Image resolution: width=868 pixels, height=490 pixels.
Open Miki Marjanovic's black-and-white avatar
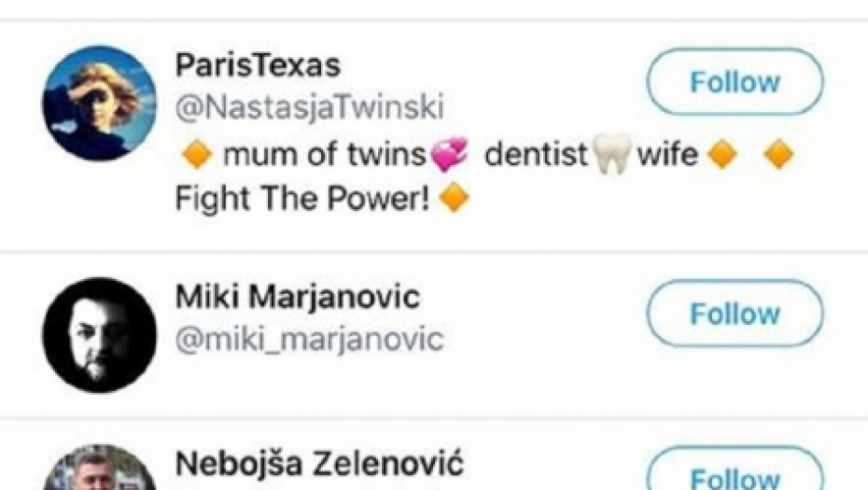coord(99,334)
